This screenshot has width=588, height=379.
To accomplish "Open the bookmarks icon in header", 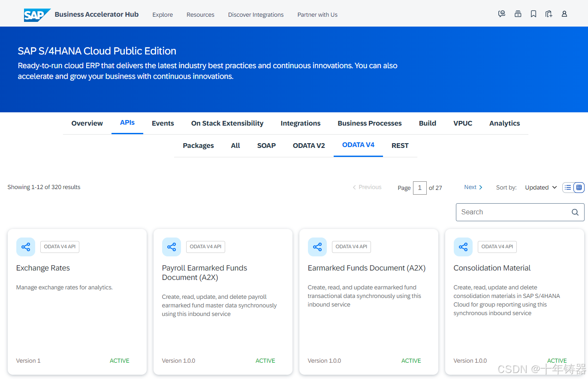I will 534,14.
